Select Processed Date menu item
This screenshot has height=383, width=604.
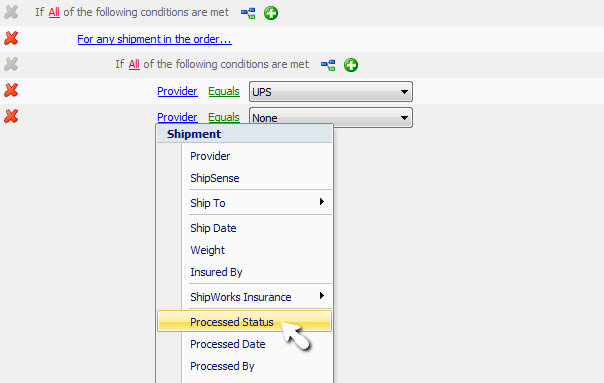pos(245,344)
